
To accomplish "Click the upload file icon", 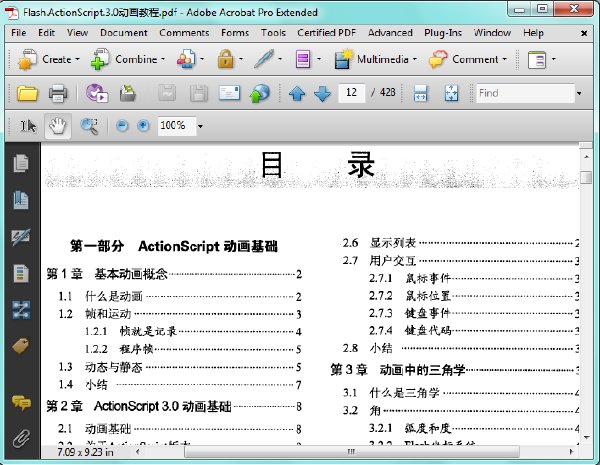I will coord(127,93).
